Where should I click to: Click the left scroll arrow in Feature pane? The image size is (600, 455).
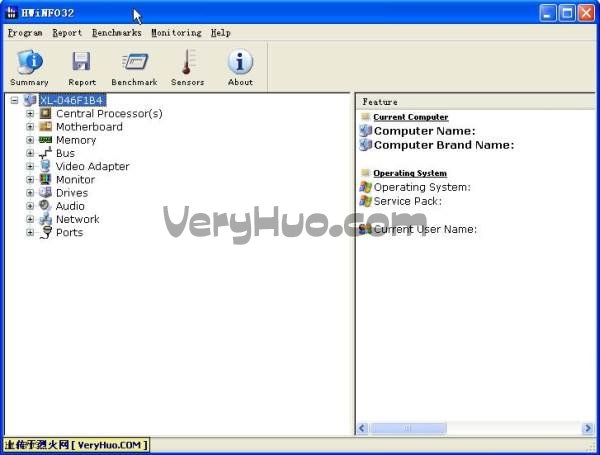[x=362, y=428]
